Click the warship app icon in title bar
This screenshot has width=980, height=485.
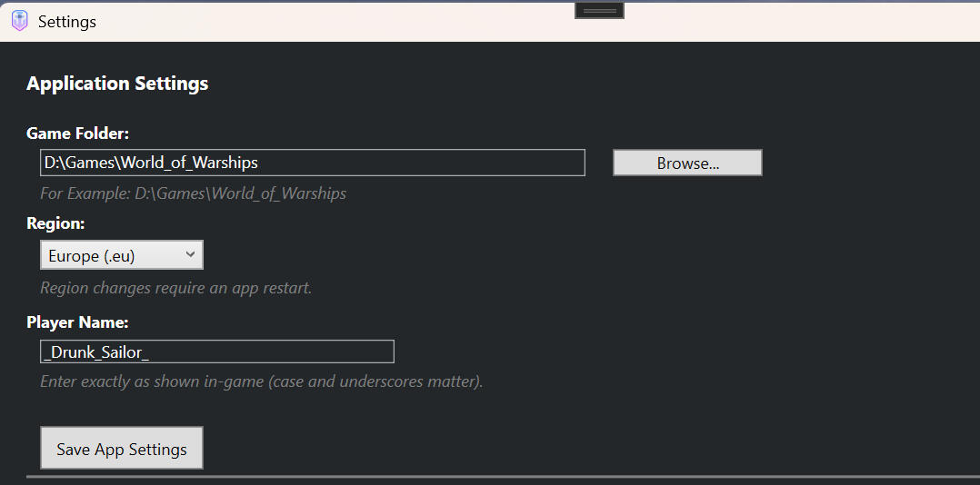point(19,21)
